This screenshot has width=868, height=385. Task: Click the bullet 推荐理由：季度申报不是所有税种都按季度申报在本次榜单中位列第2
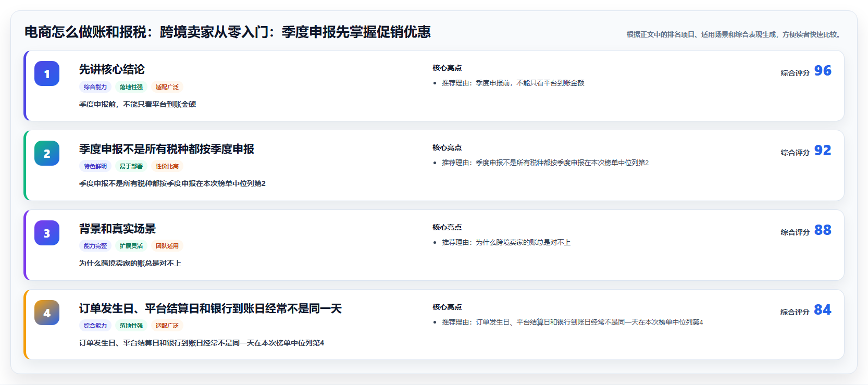point(545,163)
